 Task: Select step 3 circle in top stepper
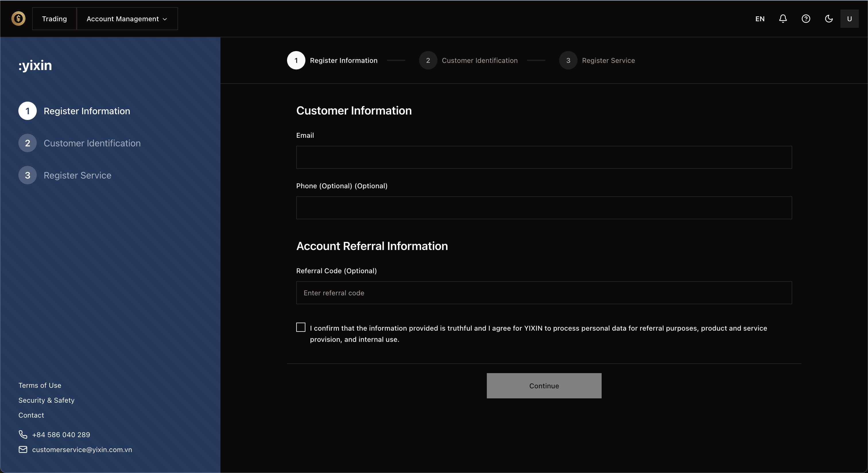point(568,60)
